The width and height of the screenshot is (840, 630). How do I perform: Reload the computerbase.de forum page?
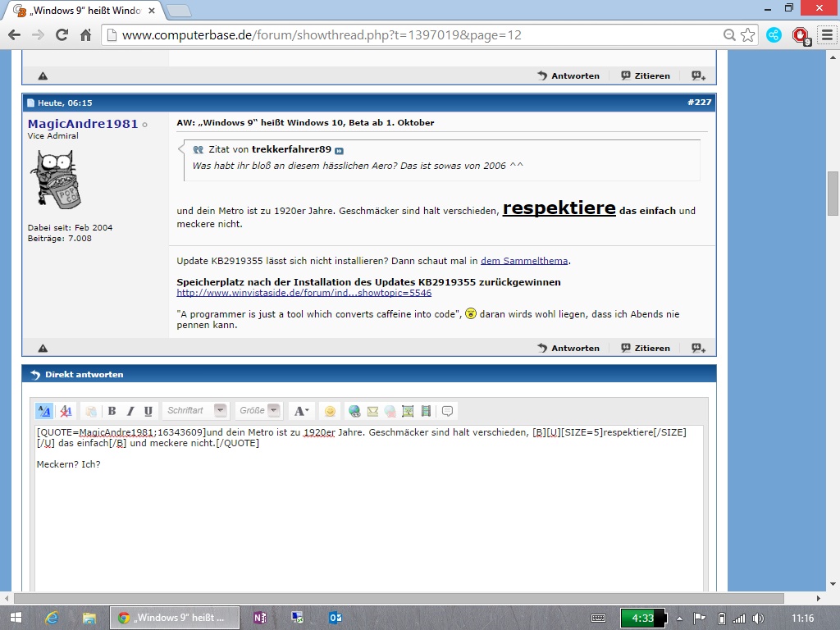tap(62, 35)
